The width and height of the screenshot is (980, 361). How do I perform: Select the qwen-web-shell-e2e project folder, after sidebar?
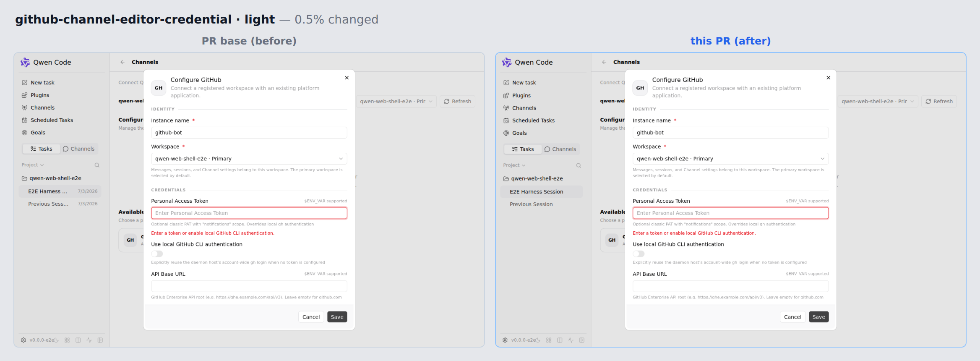(533, 179)
